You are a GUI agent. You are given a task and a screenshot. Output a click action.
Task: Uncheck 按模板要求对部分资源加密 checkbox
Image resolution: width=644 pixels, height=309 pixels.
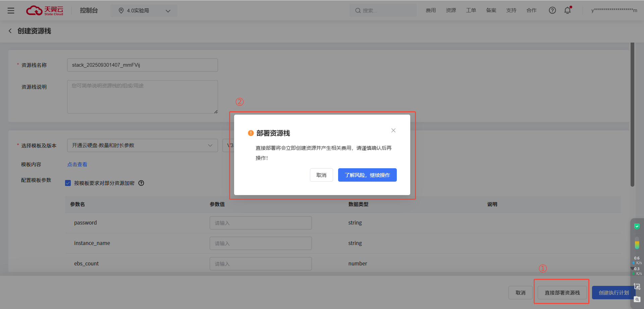68,183
